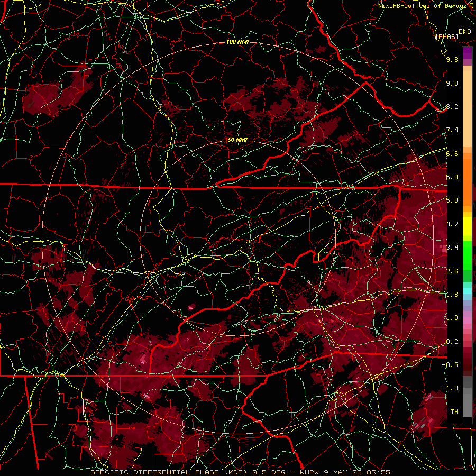This screenshot has width=476, height=476.
Task: Pick the light peach color bar segment
Action: [467, 108]
